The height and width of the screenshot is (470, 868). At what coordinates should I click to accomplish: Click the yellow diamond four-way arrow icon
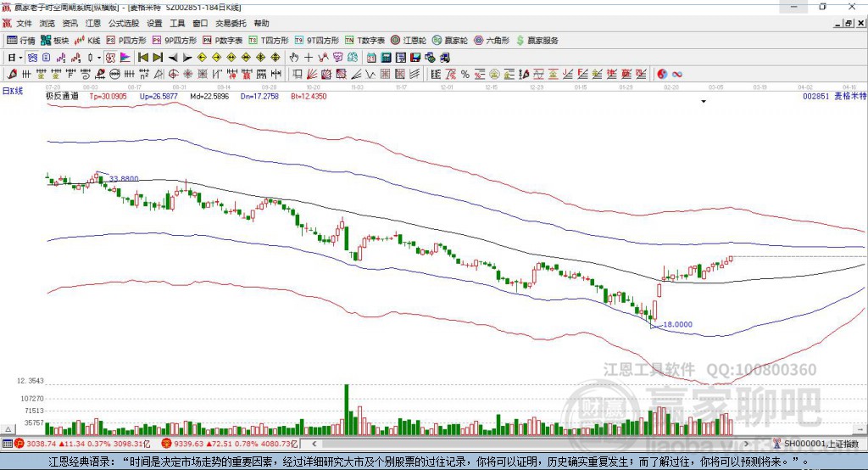tap(261, 58)
